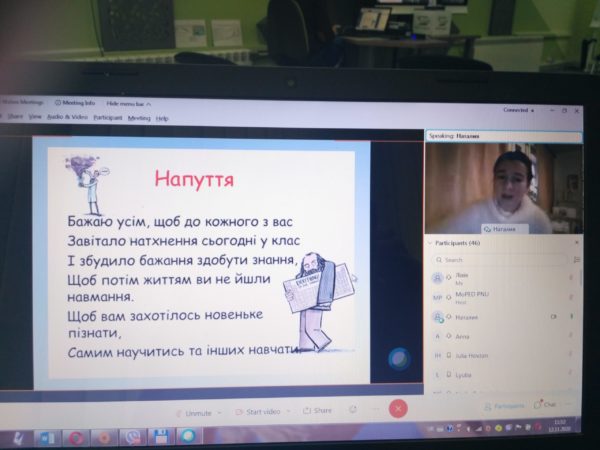Viewport: 600px width, 450px height.
Task: Toggle the Participants panel button
Action: (505, 406)
